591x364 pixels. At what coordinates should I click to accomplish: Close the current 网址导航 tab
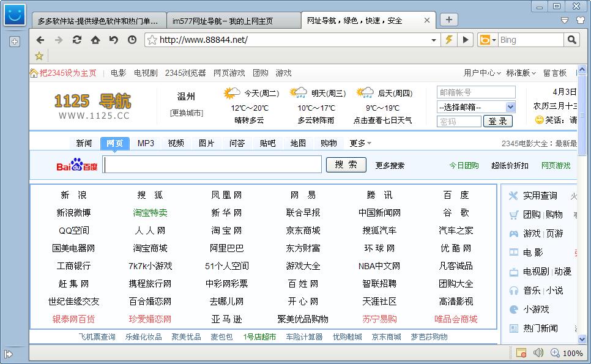point(426,20)
